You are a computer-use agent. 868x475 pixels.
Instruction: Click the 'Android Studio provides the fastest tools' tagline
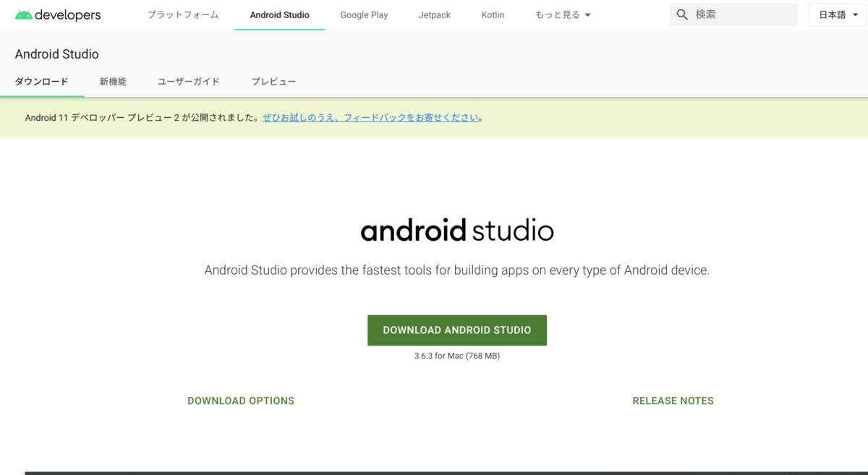click(x=457, y=270)
